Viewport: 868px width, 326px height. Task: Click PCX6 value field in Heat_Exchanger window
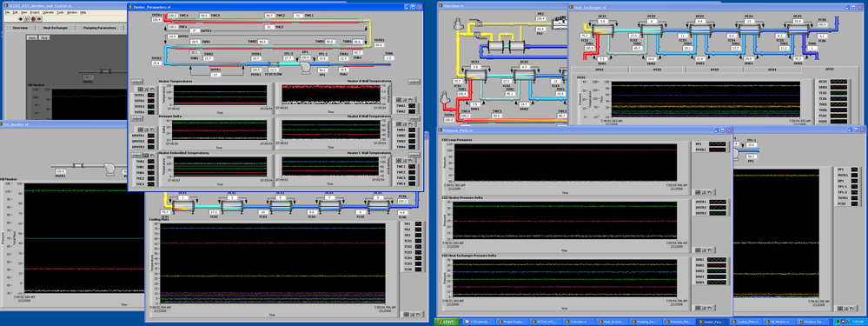(822, 25)
